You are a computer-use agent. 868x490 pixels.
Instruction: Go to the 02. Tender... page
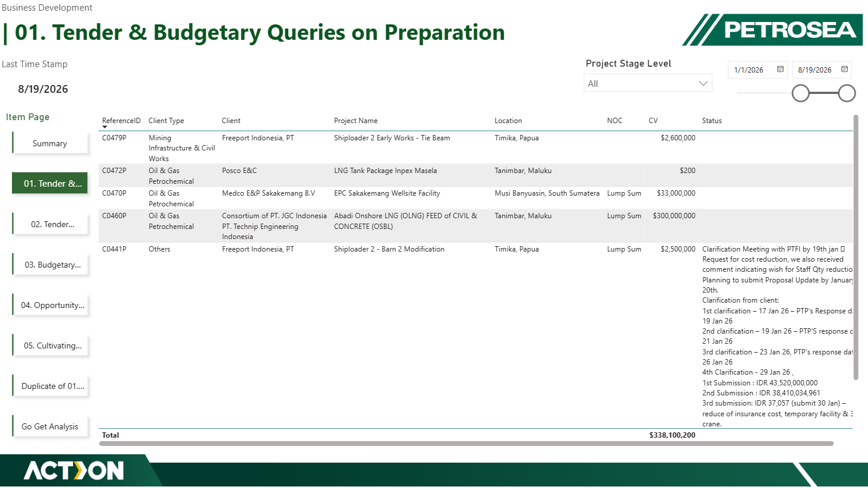point(50,224)
